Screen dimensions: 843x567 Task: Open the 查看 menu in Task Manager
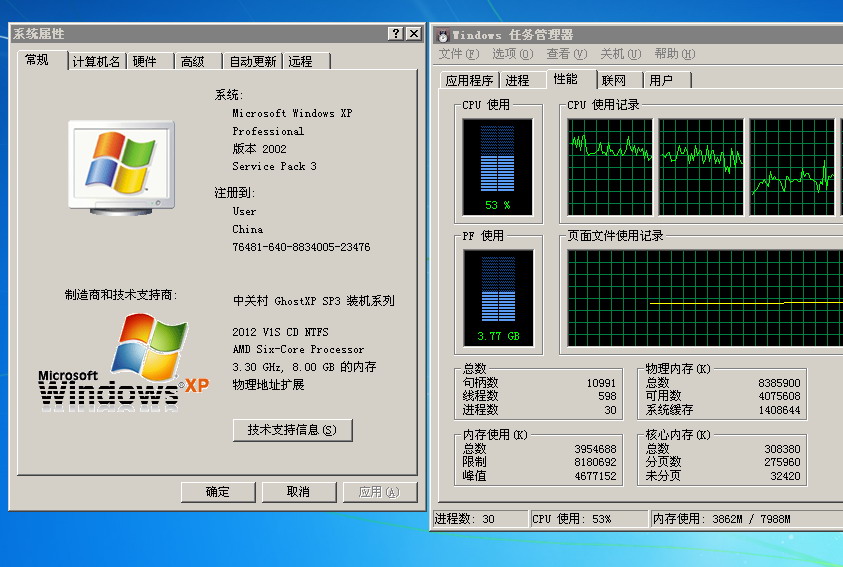click(x=567, y=54)
